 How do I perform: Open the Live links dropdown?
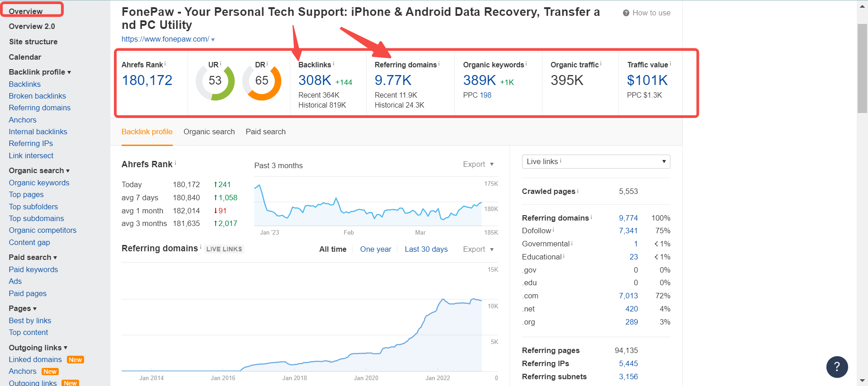tap(596, 161)
